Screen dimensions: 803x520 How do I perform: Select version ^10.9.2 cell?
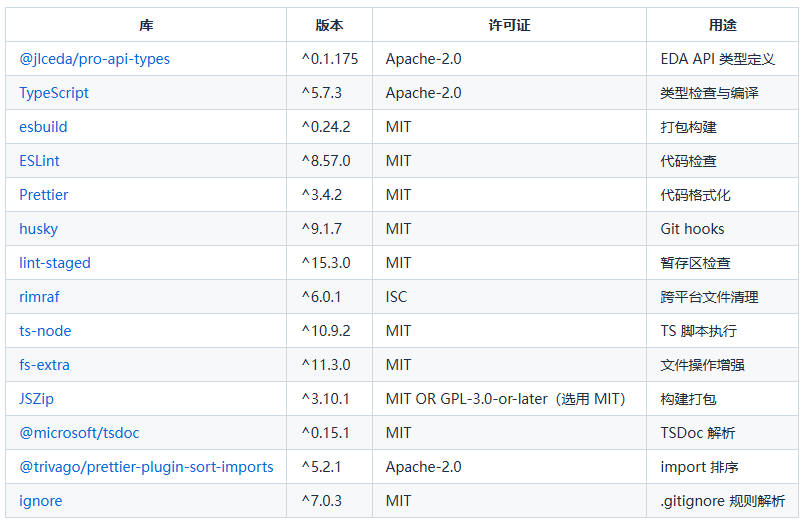click(329, 330)
